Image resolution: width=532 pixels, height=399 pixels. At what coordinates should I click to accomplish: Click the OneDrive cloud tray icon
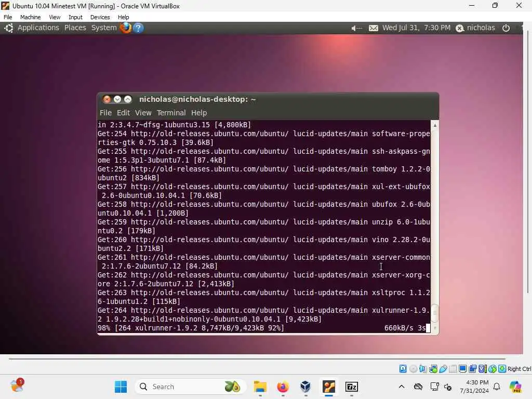point(418,387)
